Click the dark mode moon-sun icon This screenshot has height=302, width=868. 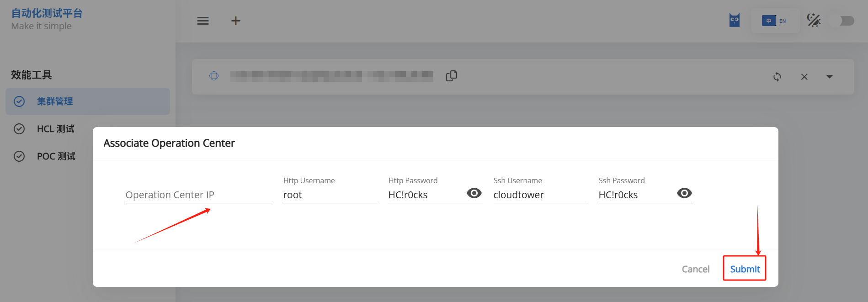coord(814,21)
